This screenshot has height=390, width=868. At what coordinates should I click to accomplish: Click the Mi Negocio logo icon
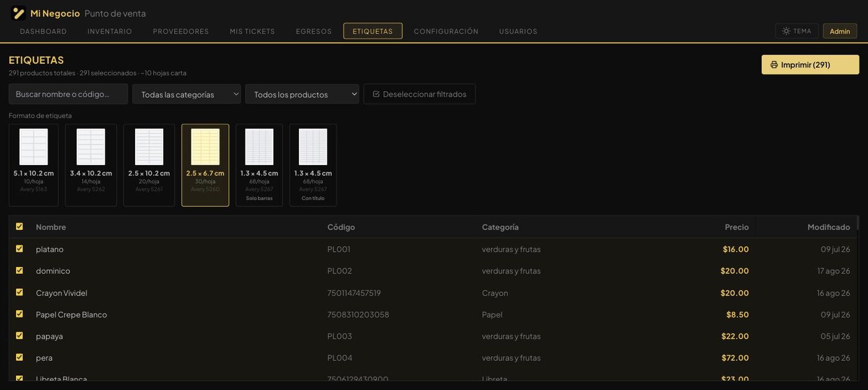[19, 13]
